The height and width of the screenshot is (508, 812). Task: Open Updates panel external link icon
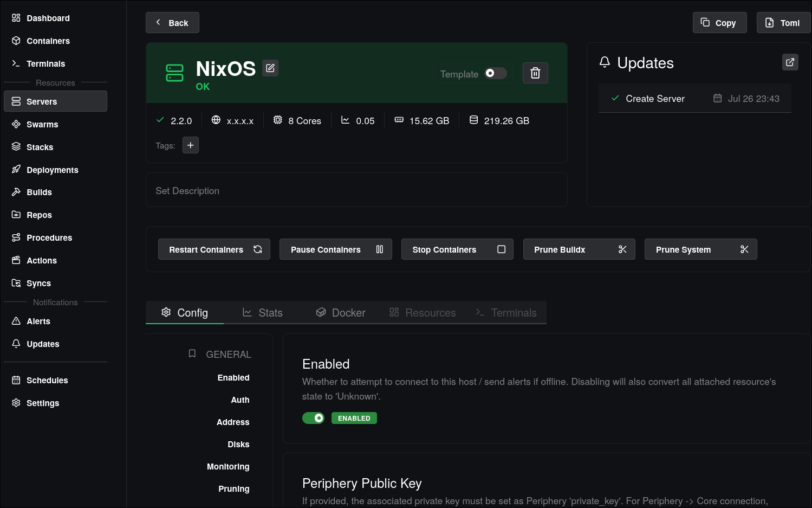(x=790, y=62)
